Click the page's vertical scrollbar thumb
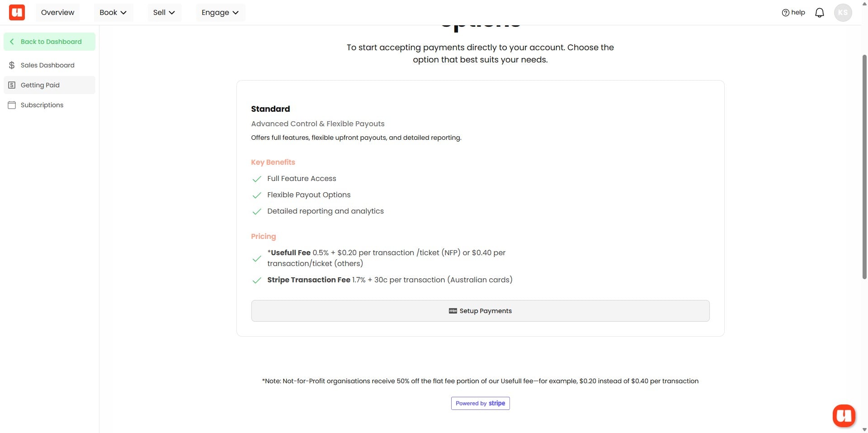 point(864,167)
